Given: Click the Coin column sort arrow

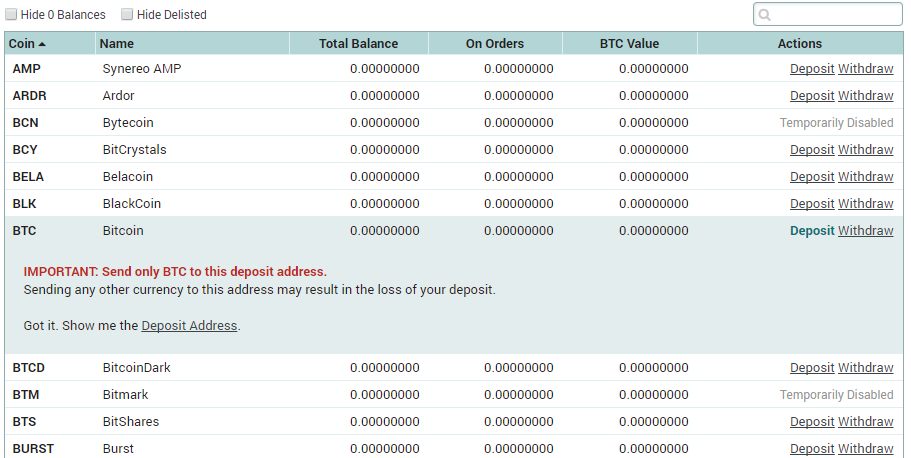Looking at the screenshot, I should pos(42,44).
